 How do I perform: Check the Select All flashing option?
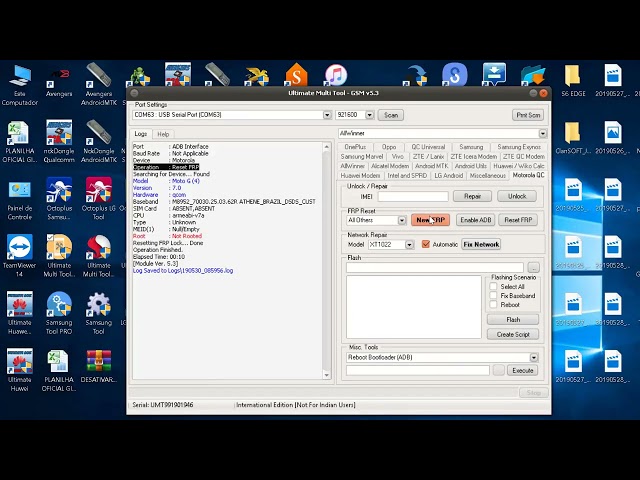coord(493,287)
